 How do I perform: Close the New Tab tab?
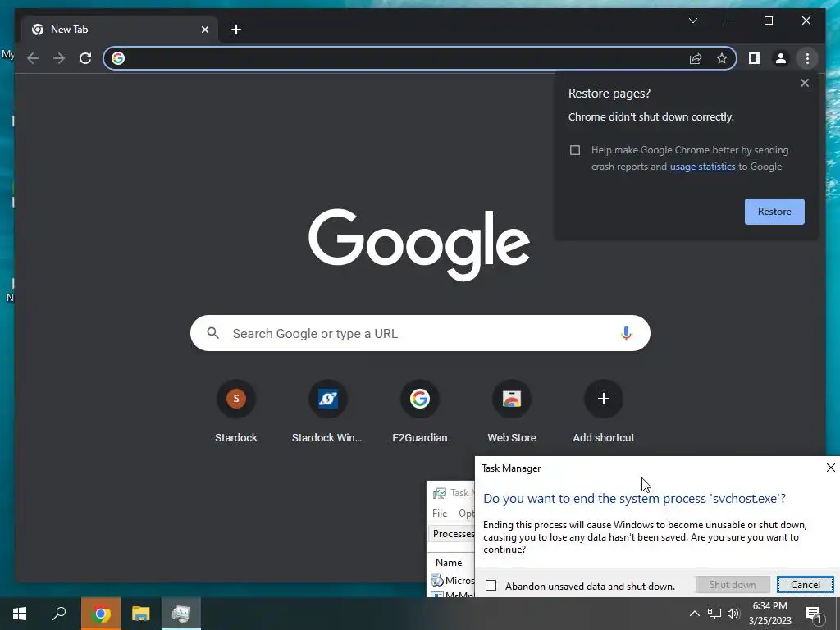point(204,30)
